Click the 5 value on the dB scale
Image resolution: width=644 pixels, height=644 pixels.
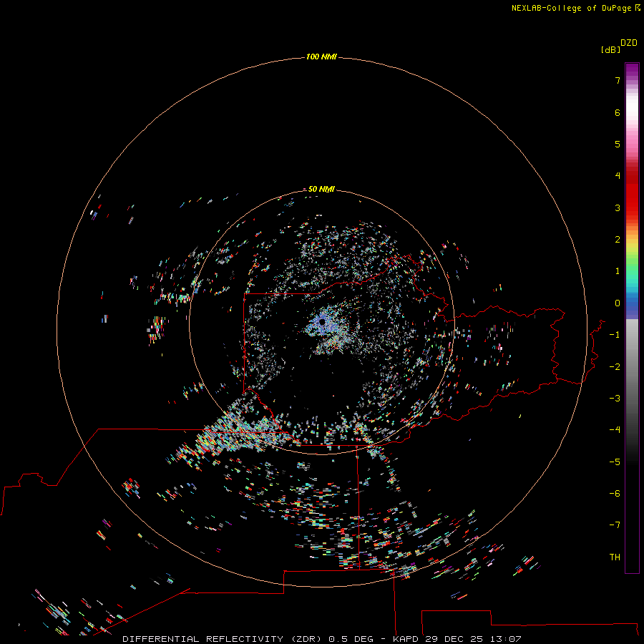618,144
